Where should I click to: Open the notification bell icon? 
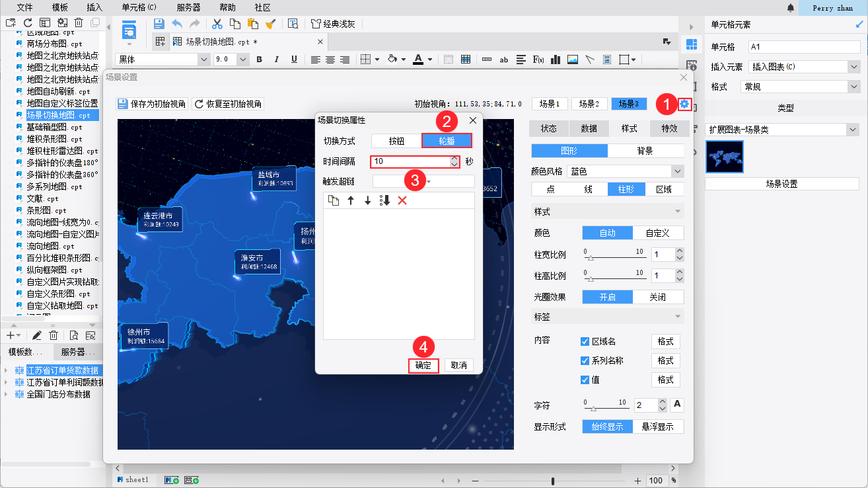point(791,8)
